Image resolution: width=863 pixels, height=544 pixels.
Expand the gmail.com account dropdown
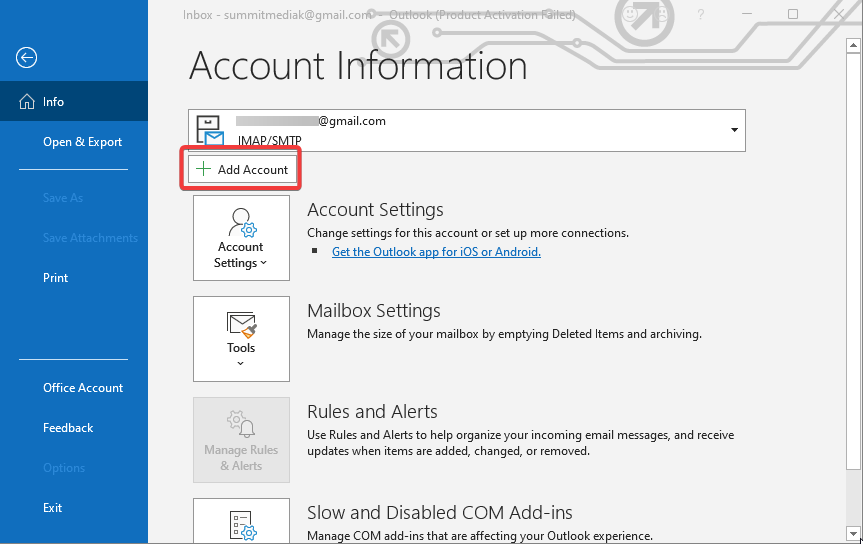pos(734,130)
